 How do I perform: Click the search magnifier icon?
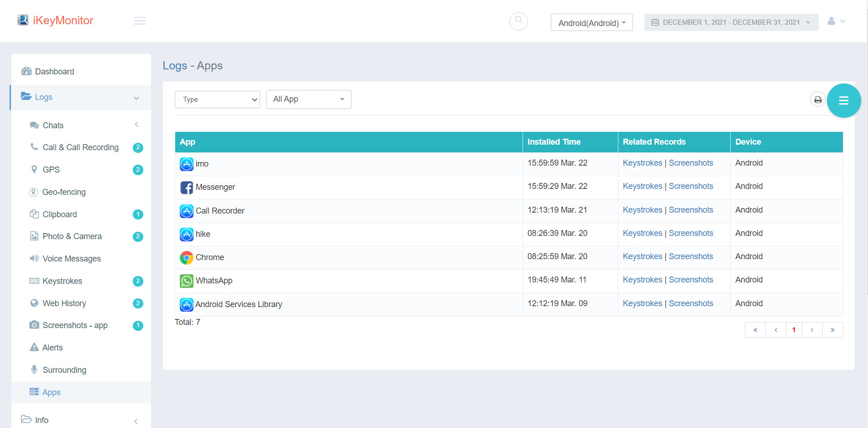click(518, 21)
